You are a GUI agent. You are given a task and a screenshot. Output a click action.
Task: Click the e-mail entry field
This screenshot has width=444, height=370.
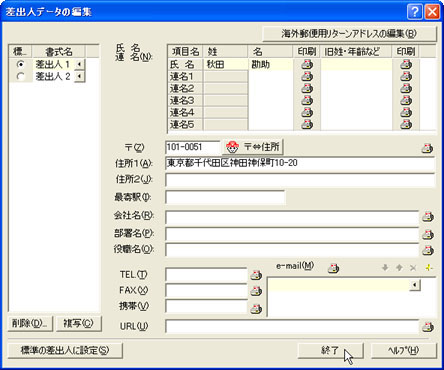point(339,285)
